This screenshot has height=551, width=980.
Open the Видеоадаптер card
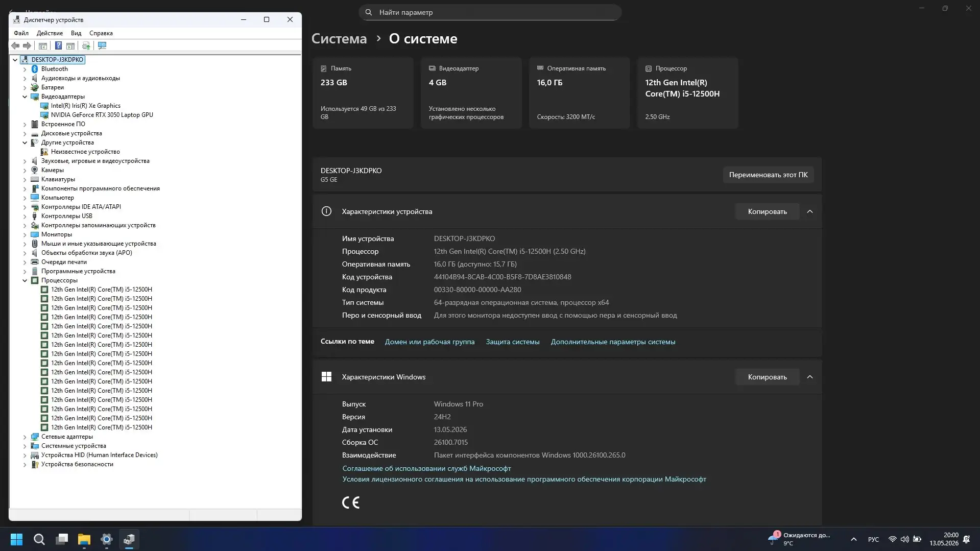(x=471, y=93)
